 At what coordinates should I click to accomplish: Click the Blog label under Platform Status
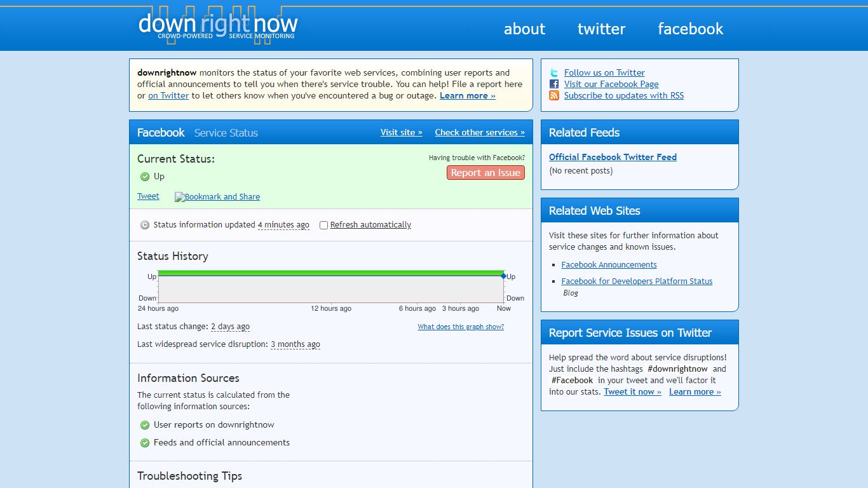pos(571,294)
